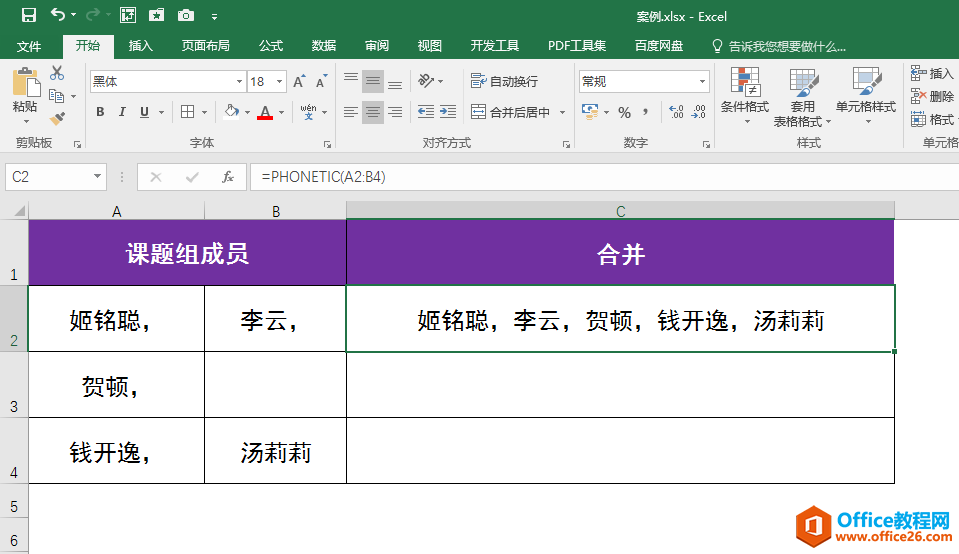Select column C header
The width and height of the screenshot is (959, 554).
click(620, 211)
